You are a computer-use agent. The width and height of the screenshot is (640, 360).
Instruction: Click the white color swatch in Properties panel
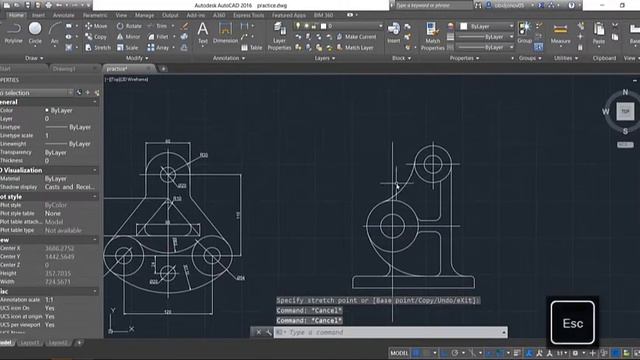tap(464, 27)
